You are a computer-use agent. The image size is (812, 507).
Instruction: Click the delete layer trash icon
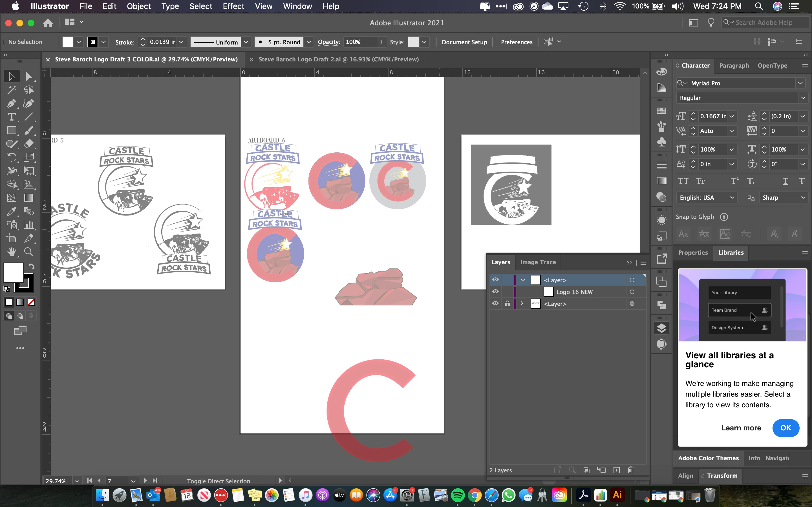pyautogui.click(x=630, y=470)
